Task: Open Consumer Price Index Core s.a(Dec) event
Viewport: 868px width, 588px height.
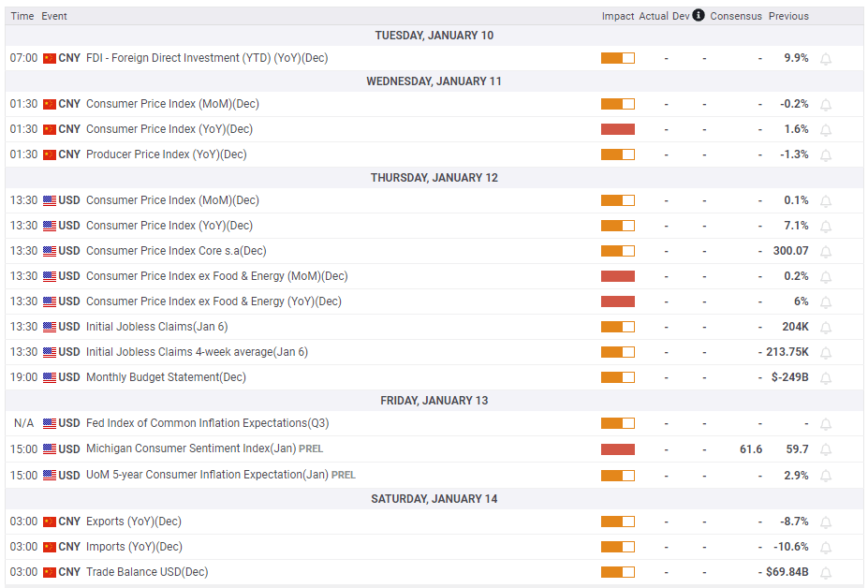Action: point(176,251)
